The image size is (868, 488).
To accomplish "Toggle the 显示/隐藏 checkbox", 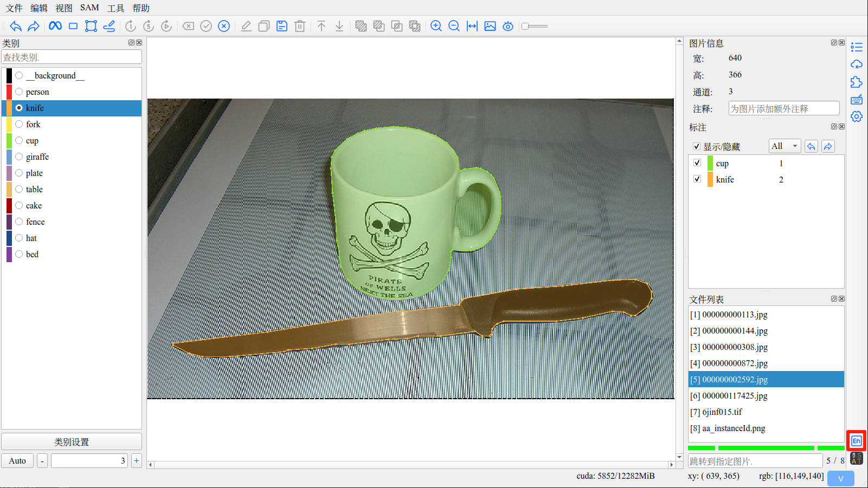I will [x=697, y=146].
